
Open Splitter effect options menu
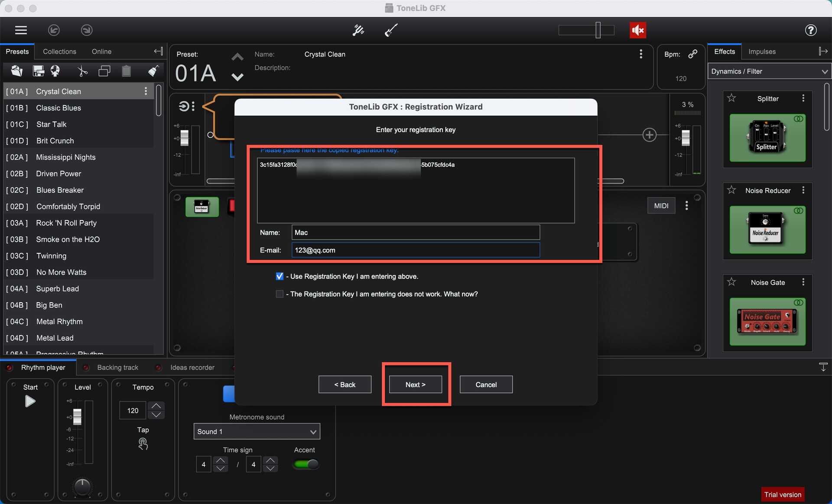pos(803,98)
